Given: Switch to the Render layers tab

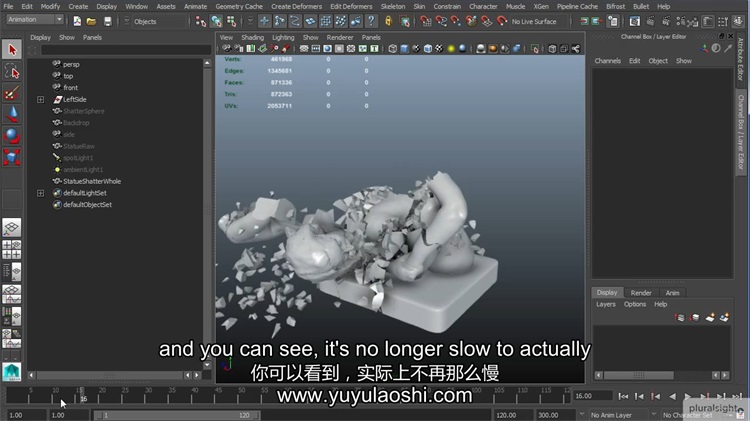Looking at the screenshot, I should pyautogui.click(x=641, y=293).
